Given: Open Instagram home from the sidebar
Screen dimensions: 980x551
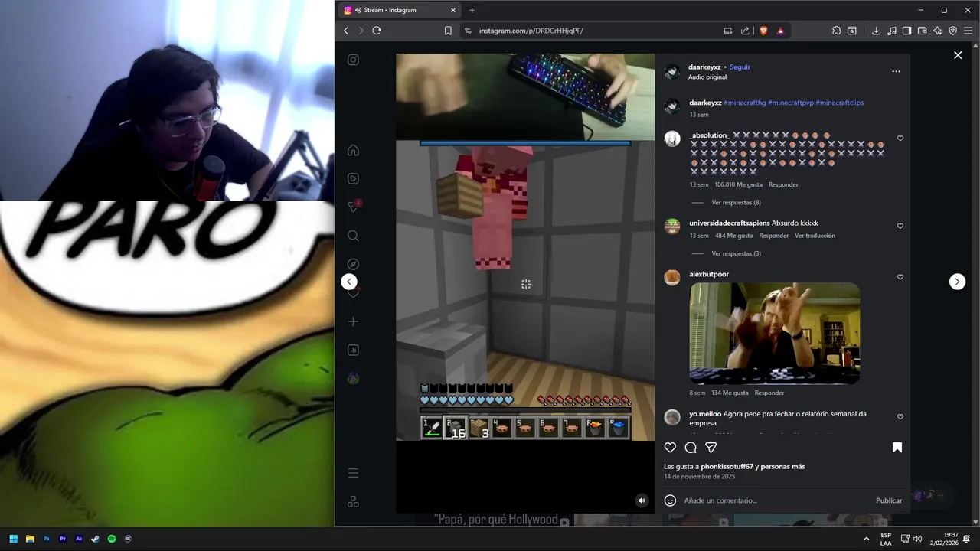Looking at the screenshot, I should (x=353, y=150).
